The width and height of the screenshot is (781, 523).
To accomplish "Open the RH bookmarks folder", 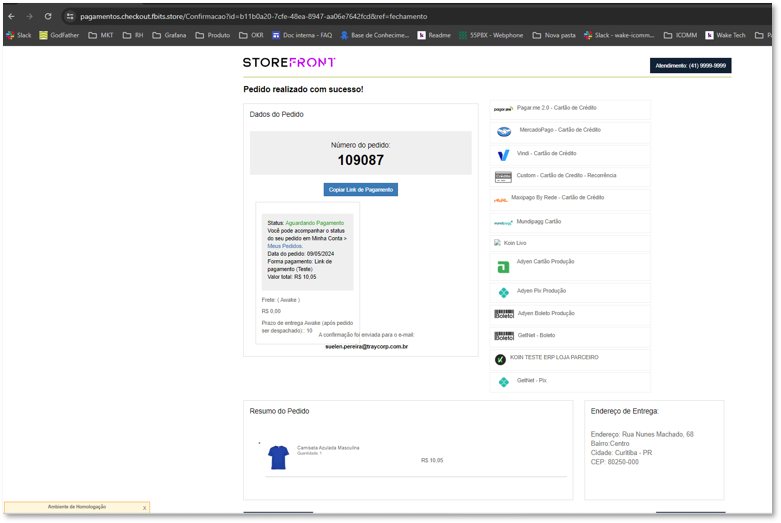I will (133, 35).
